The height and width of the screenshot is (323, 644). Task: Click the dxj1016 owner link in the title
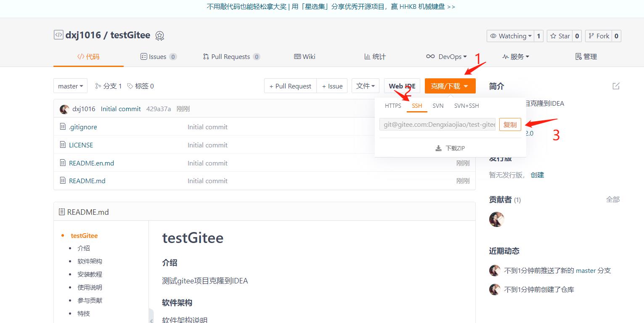click(x=83, y=35)
